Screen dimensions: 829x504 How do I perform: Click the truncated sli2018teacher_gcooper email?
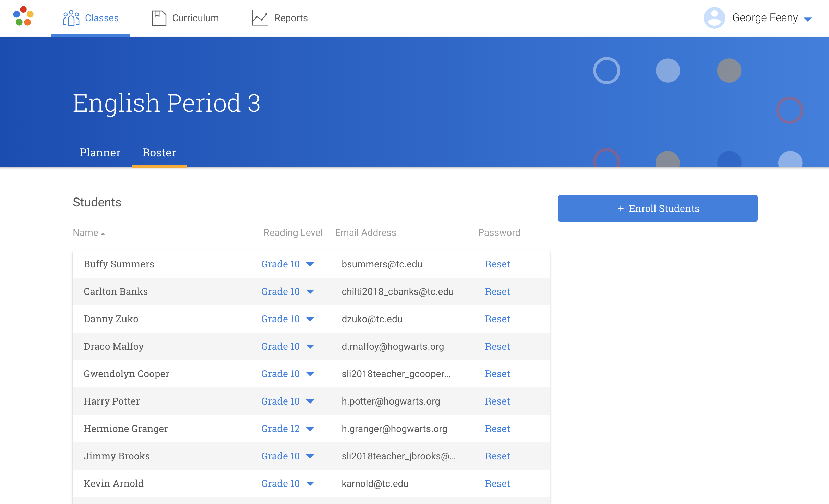tap(396, 374)
